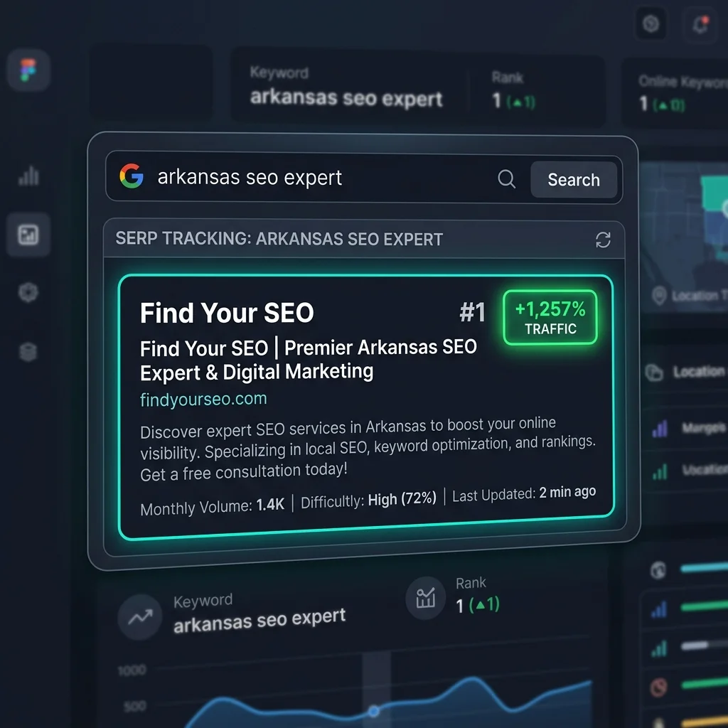Click the Find Your SEO heading
Screen dimensions: 728x728
click(227, 313)
